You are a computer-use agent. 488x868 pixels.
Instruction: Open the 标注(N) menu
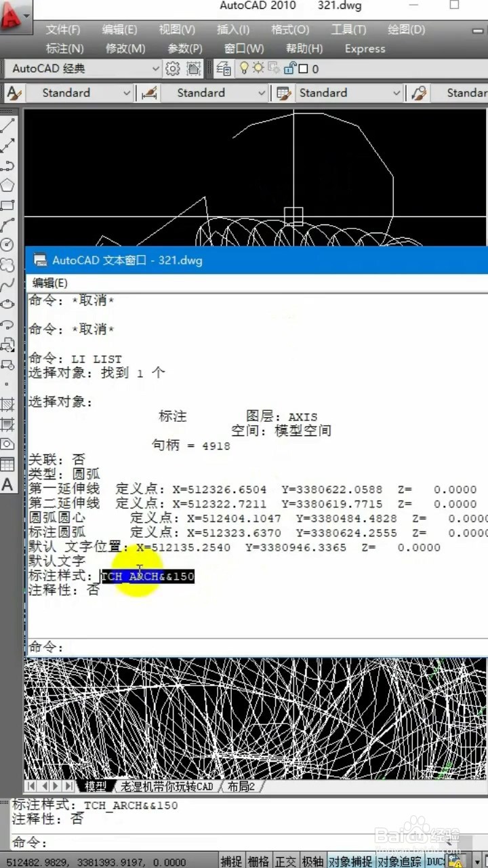click(x=65, y=49)
